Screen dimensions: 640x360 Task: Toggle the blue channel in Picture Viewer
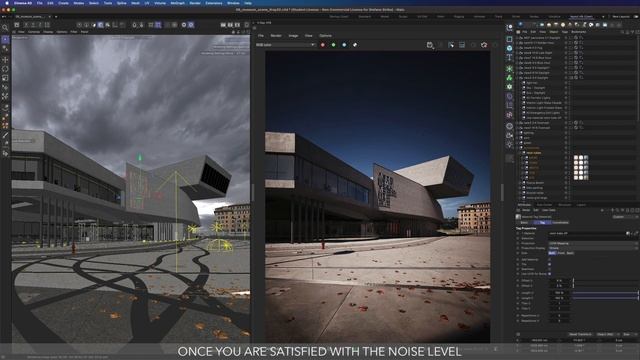pyautogui.click(x=344, y=45)
